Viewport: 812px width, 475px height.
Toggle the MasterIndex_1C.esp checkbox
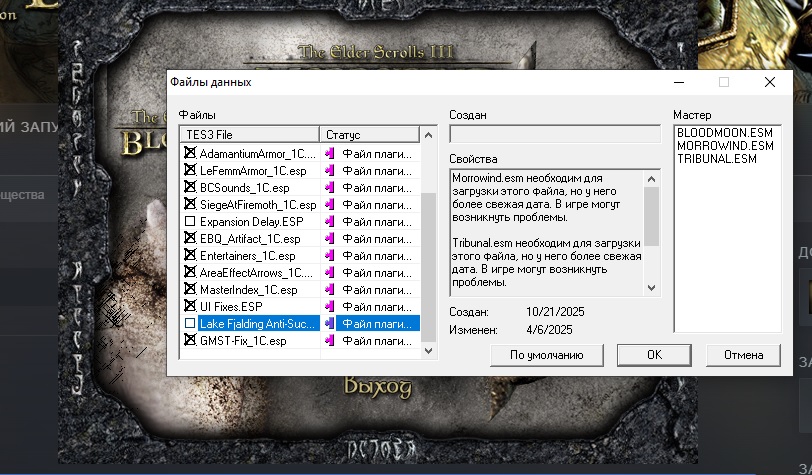190,290
